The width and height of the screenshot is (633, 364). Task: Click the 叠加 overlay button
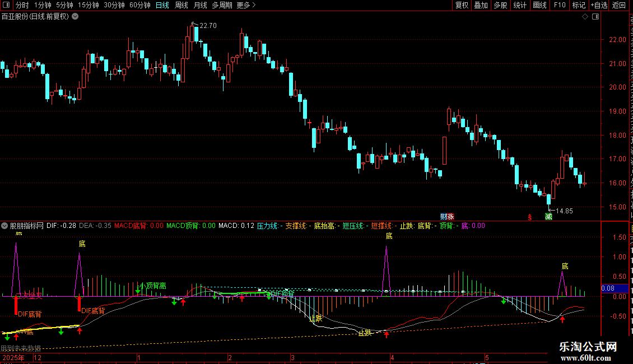pos(481,5)
